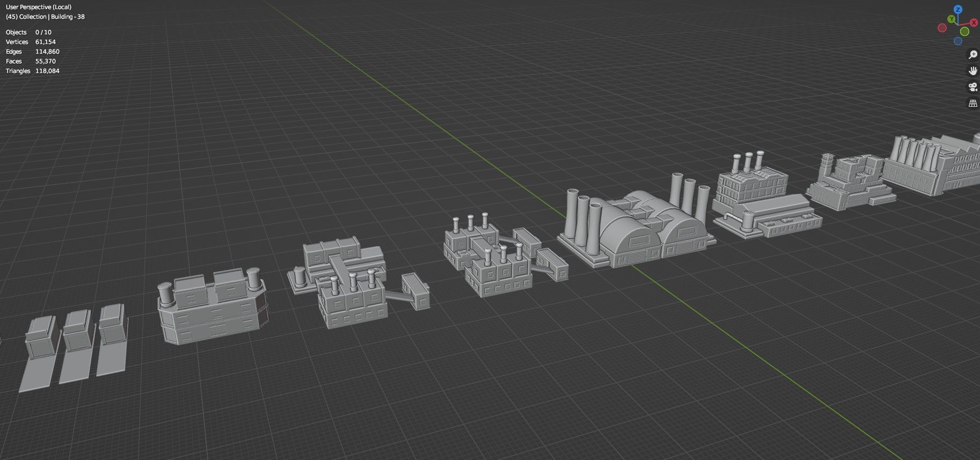Viewport: 980px width, 460px height.
Task: Click the Objects '0 / 10' statistic
Action: pos(43,32)
